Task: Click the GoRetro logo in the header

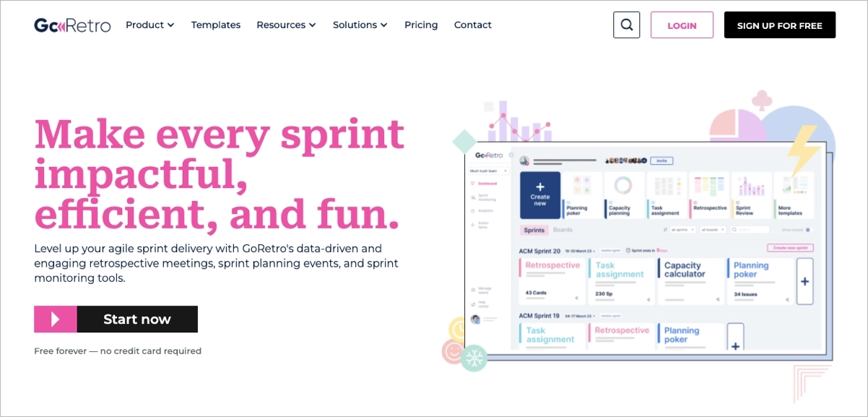Action: click(72, 25)
